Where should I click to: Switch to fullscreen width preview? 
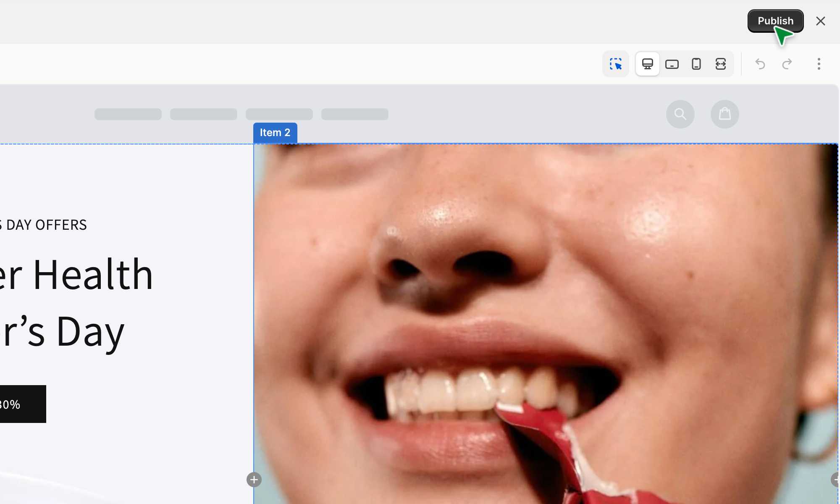point(721,64)
